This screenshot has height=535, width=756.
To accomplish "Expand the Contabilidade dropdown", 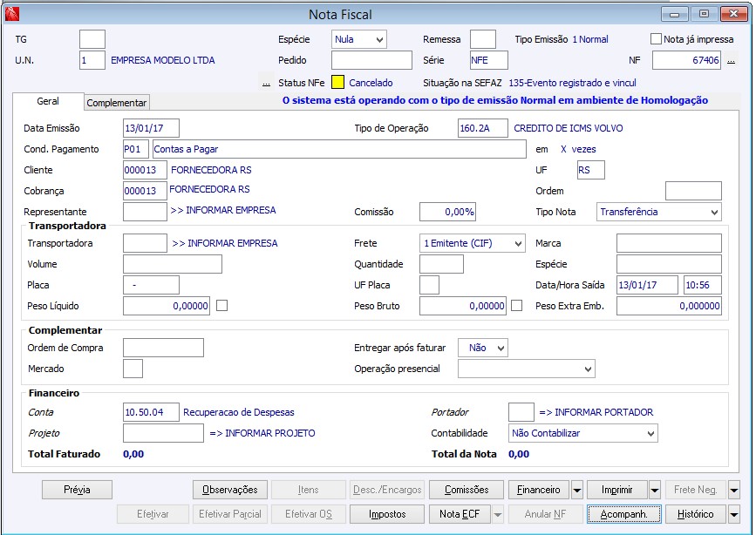I will tap(650, 433).
